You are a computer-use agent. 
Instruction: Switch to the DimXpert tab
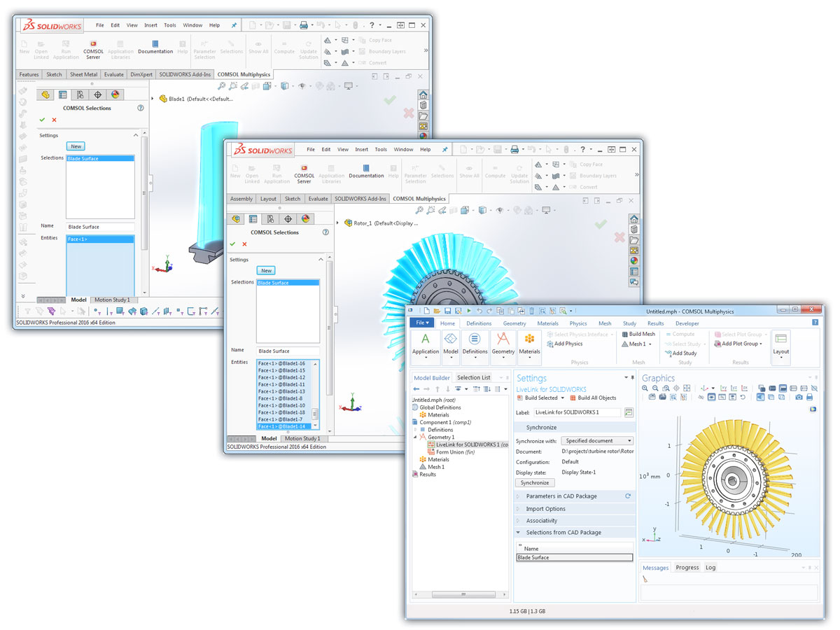141,74
